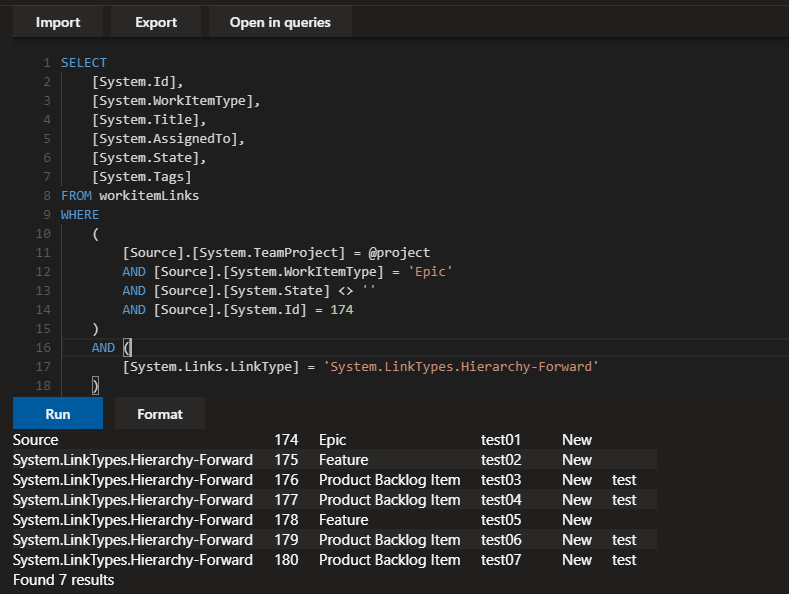Click the test07 title cell
Viewport: 789px width, 594px height.
pos(501,560)
